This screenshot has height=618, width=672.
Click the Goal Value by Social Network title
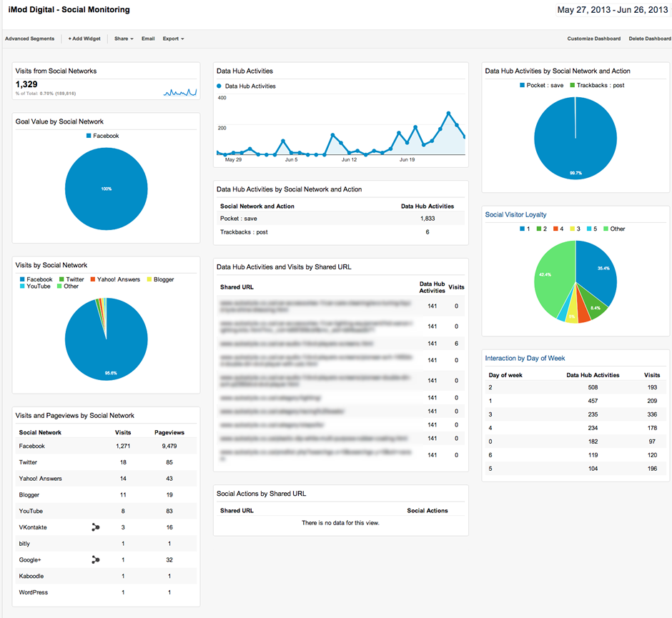(x=59, y=121)
